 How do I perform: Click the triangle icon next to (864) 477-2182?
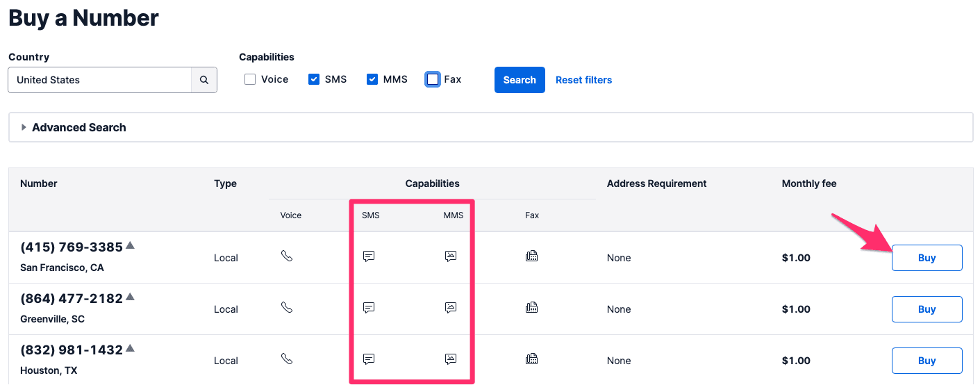click(x=130, y=297)
